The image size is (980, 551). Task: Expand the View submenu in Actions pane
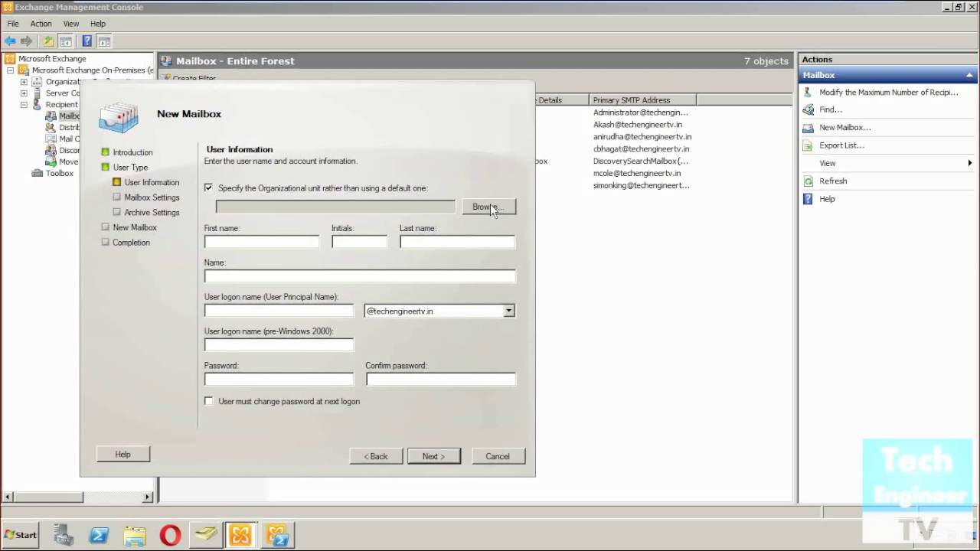click(x=969, y=163)
